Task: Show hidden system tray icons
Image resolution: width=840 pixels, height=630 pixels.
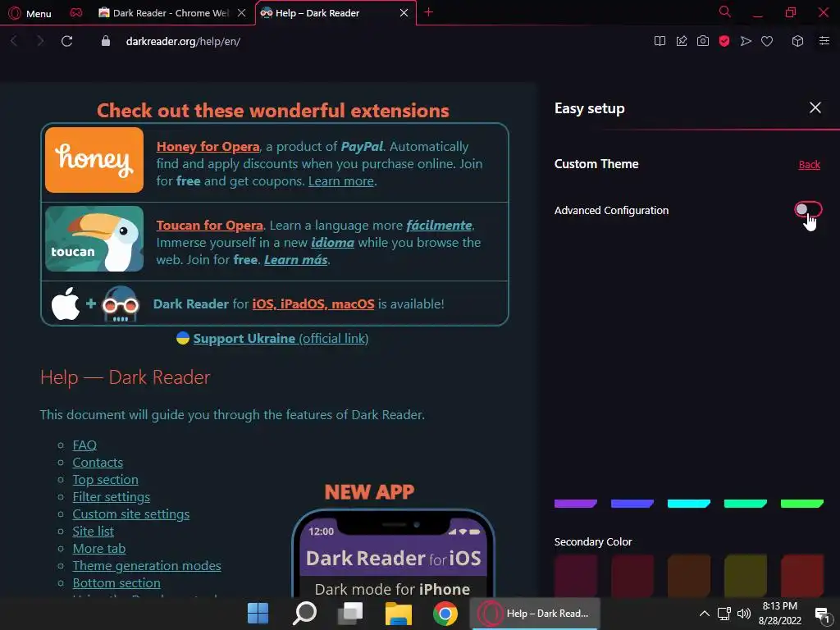Action: [705, 614]
